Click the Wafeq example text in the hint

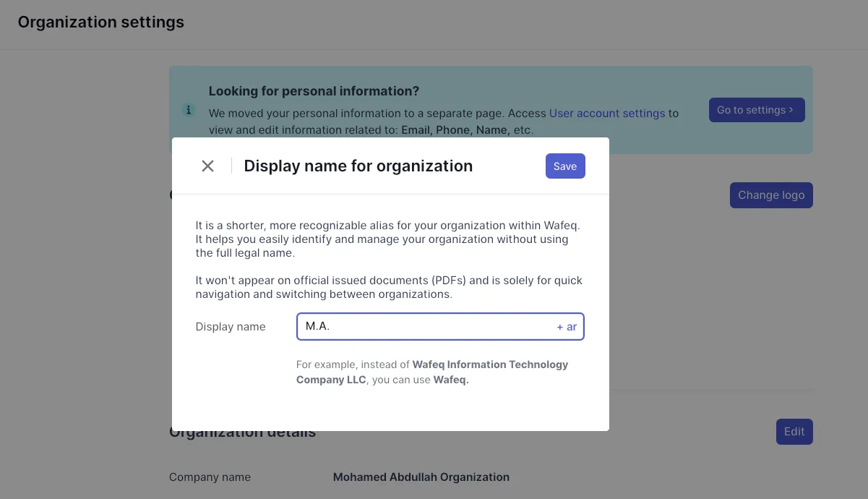(450, 379)
